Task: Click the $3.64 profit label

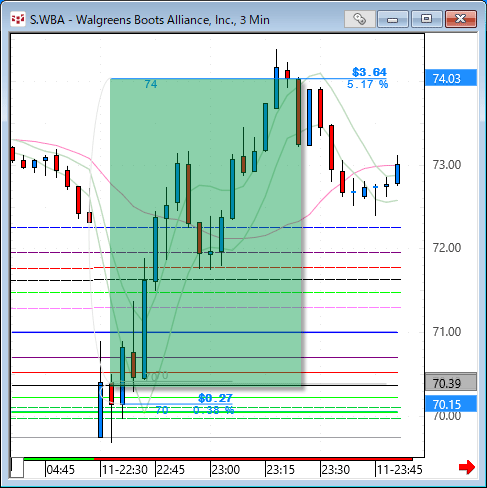Action: [369, 72]
